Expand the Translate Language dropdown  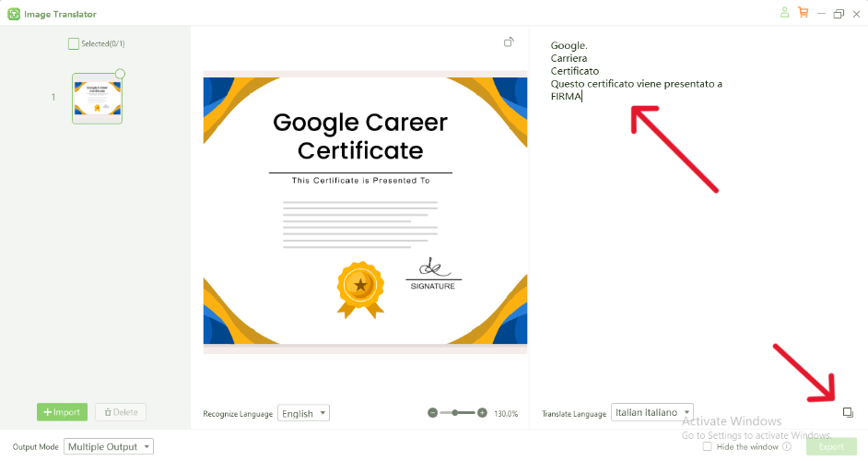coord(651,412)
